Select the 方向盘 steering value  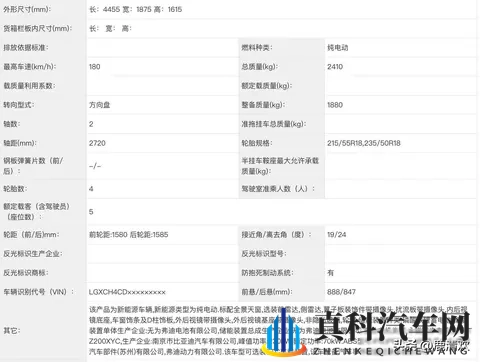point(99,105)
